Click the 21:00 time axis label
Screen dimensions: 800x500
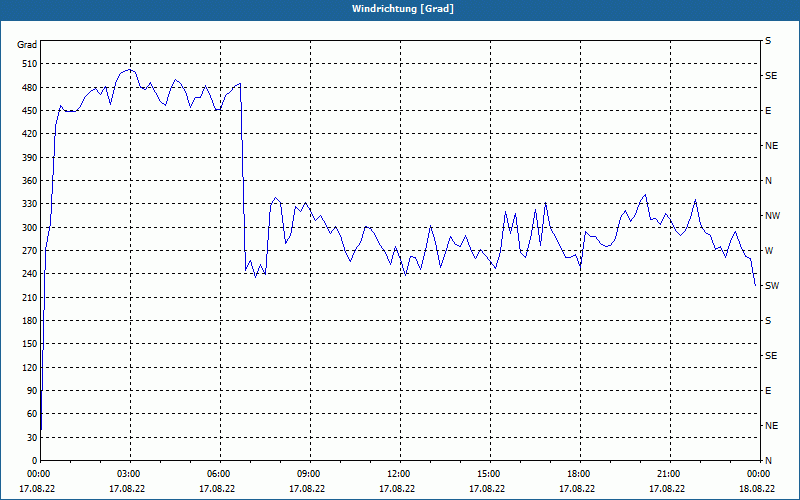667,474
